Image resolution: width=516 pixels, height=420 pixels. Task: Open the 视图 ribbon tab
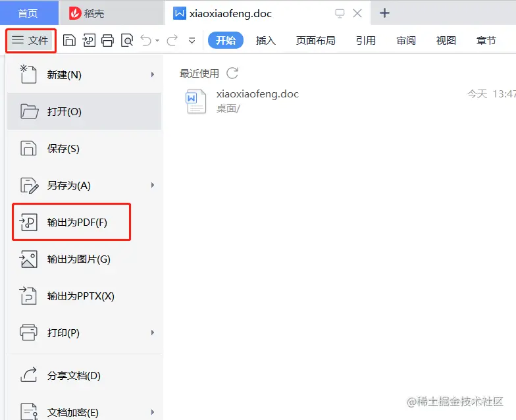[x=446, y=41]
